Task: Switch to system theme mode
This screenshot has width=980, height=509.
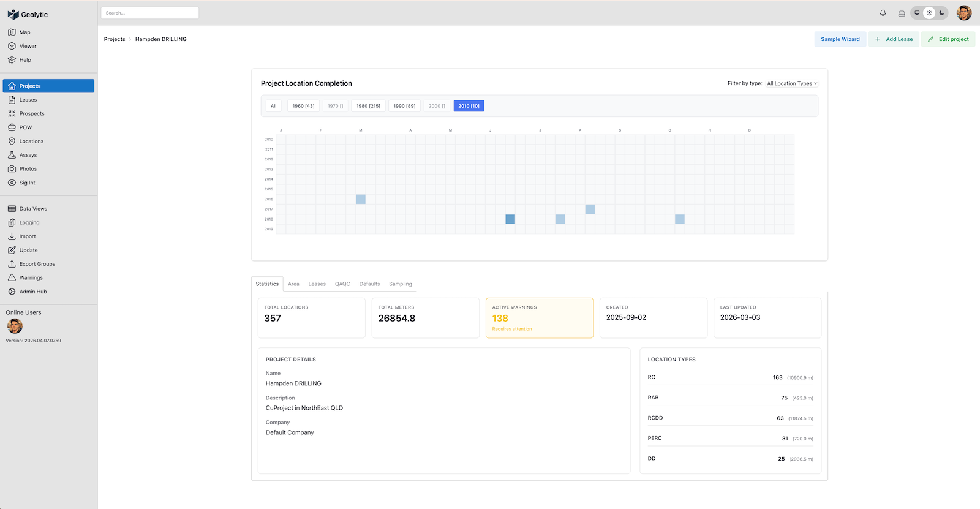Action: 917,13
